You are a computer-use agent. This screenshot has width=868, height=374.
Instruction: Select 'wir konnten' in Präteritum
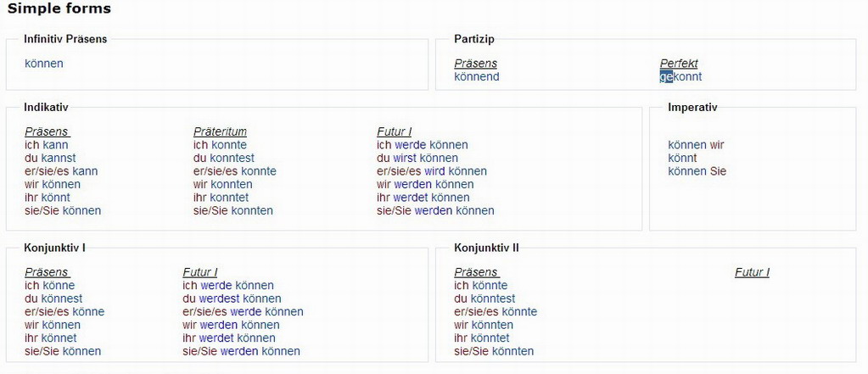pos(223,184)
